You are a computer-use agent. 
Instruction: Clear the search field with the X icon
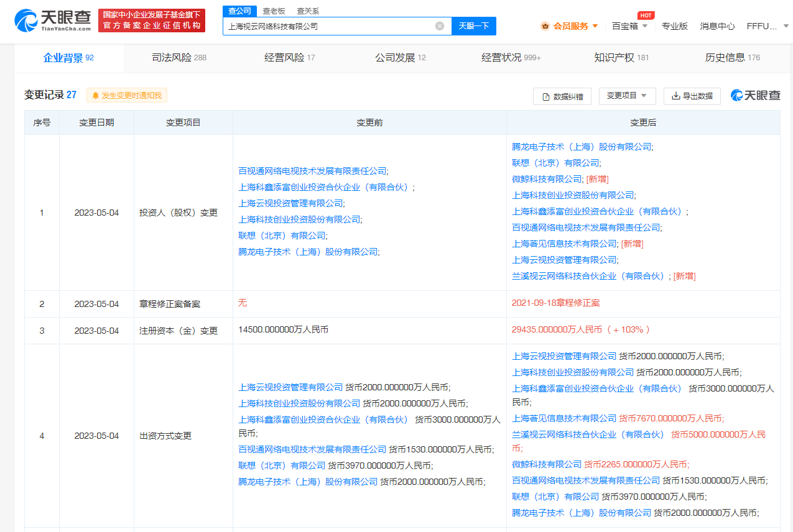[x=440, y=26]
